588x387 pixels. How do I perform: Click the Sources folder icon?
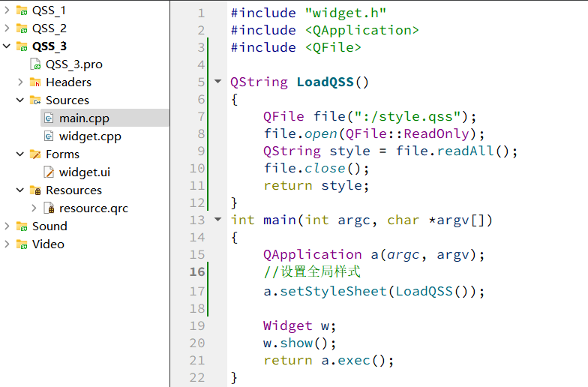coord(35,100)
